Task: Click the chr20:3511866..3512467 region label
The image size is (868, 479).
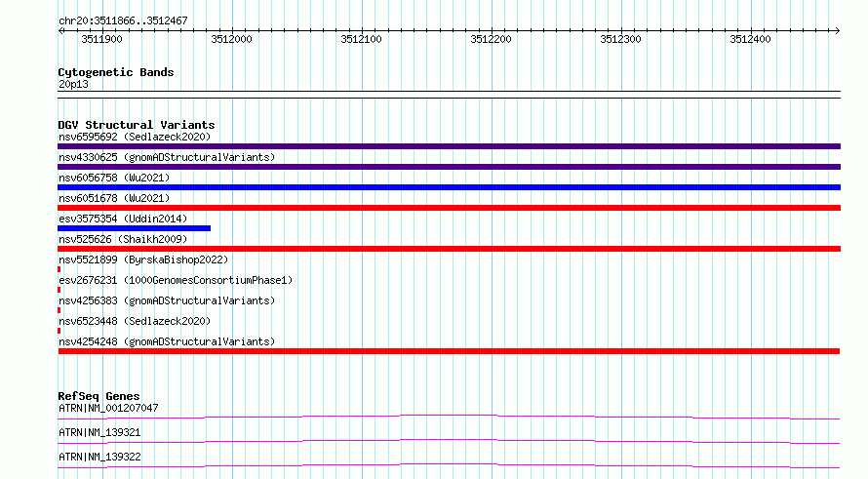Action: click(x=123, y=20)
